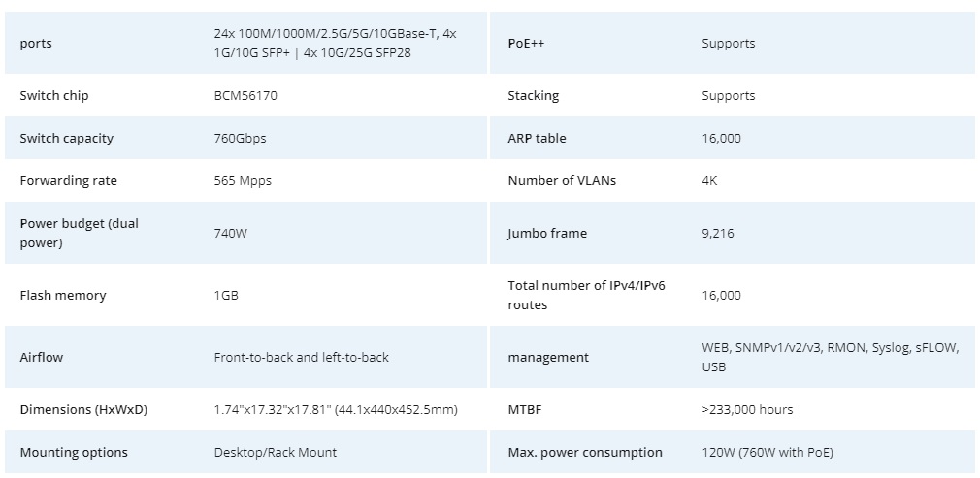Click the 740W power budget value
The image size is (980, 478).
[231, 233]
